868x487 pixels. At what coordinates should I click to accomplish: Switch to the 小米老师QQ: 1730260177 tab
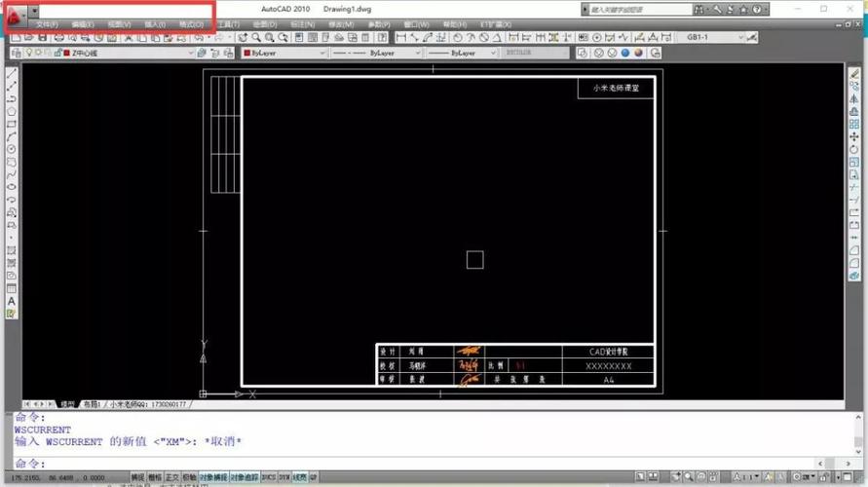tap(148, 404)
